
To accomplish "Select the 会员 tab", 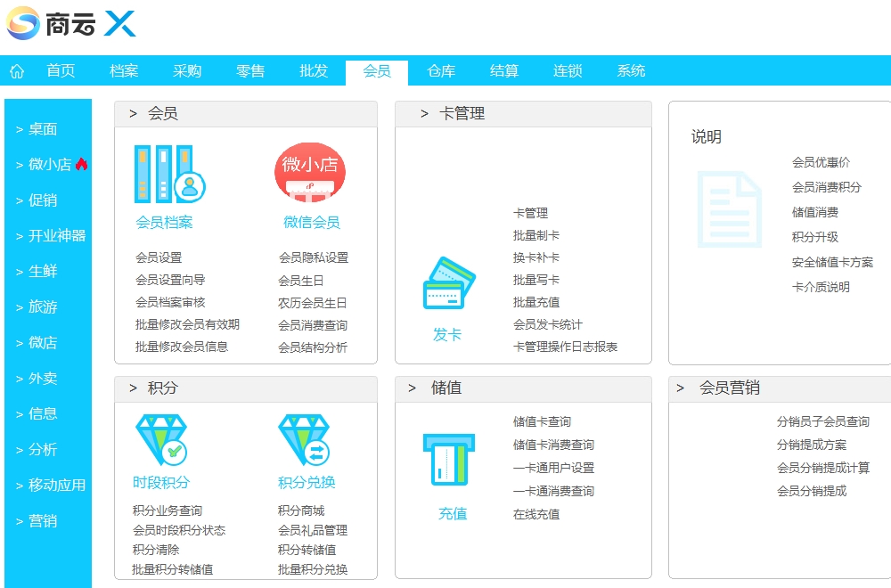I will pos(377,71).
